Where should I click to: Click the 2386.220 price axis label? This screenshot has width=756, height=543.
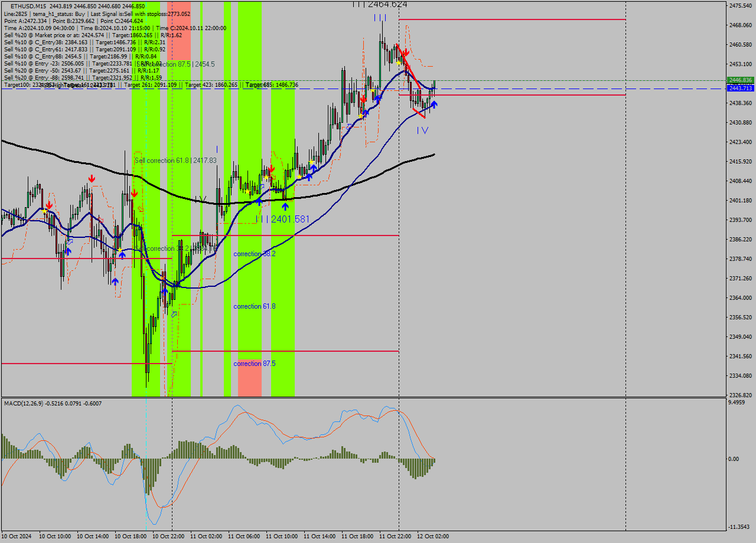[x=741, y=239]
